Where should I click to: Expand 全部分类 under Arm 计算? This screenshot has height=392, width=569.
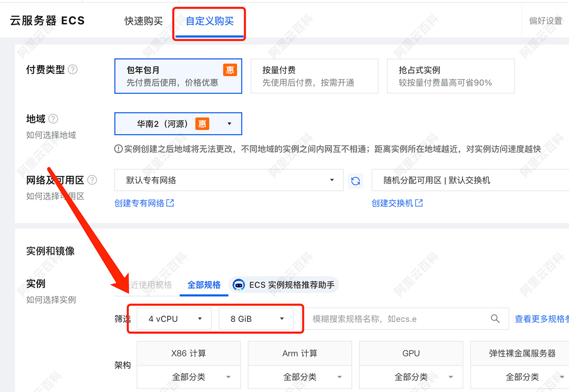[x=300, y=377]
